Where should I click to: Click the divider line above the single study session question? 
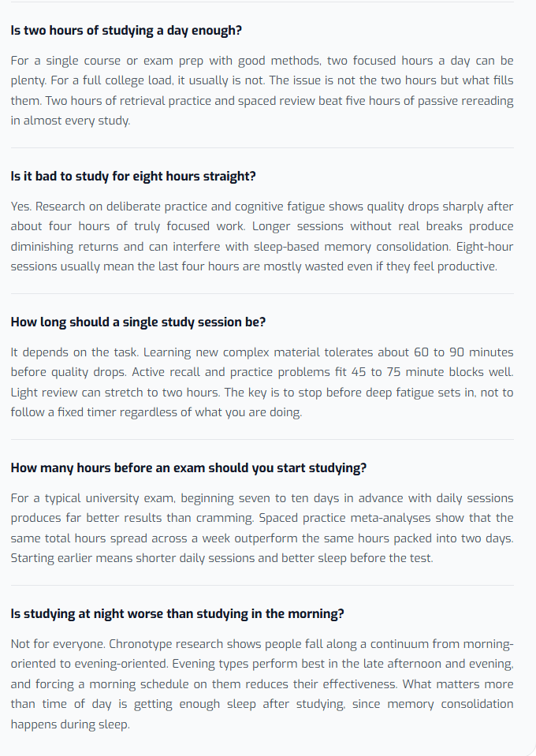262,293
